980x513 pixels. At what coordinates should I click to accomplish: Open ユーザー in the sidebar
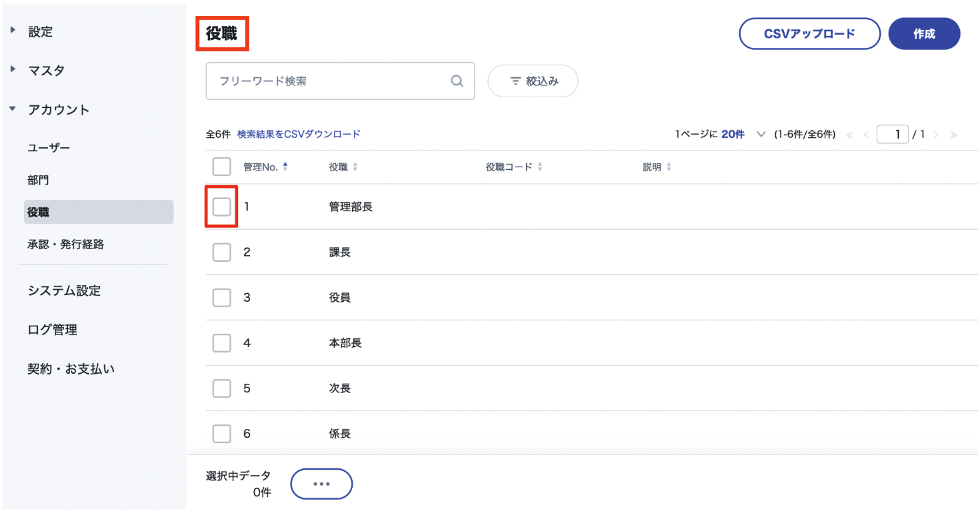point(49,148)
